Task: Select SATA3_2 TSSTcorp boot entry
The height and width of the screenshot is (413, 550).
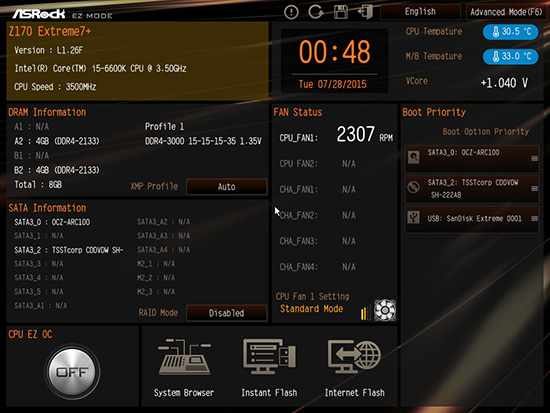Action: pyautogui.click(x=472, y=189)
